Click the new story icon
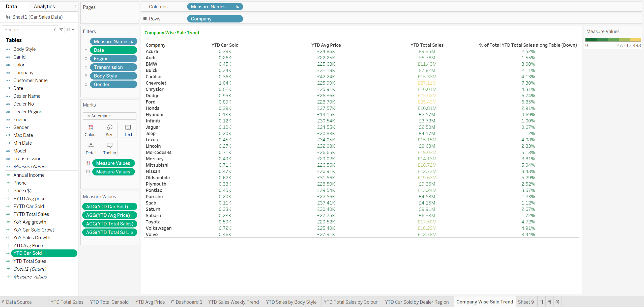644x307 pixels. click(x=558, y=302)
